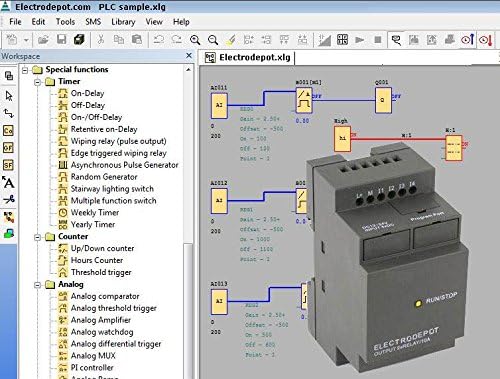The width and height of the screenshot is (500, 379).
Task: Click the New file toolbar icon
Action: (12, 40)
